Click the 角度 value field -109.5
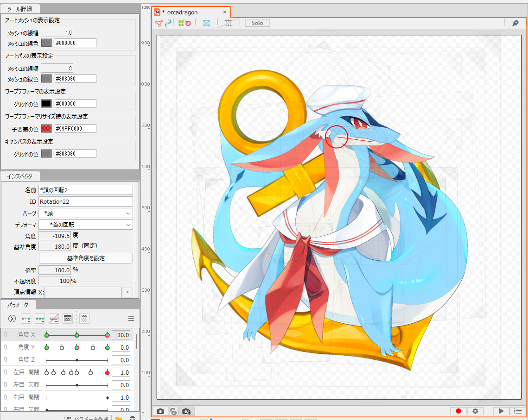This screenshot has width=528, height=420. tap(55, 236)
